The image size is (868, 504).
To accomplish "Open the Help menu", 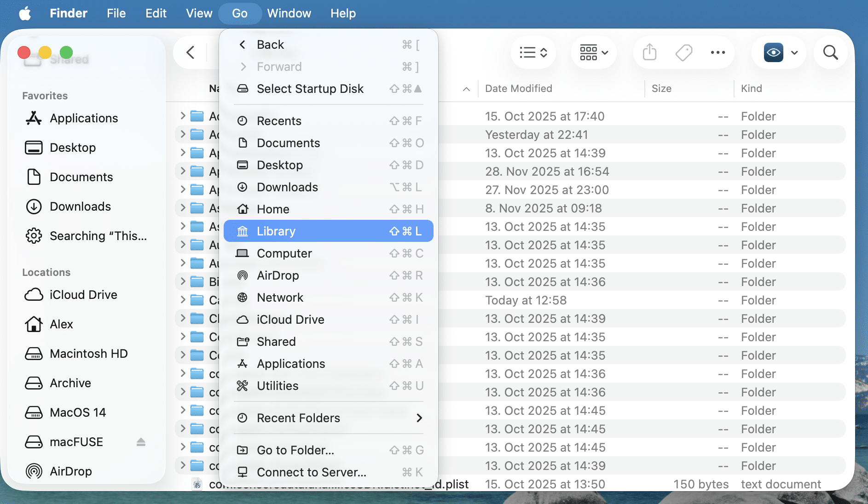I will point(343,13).
